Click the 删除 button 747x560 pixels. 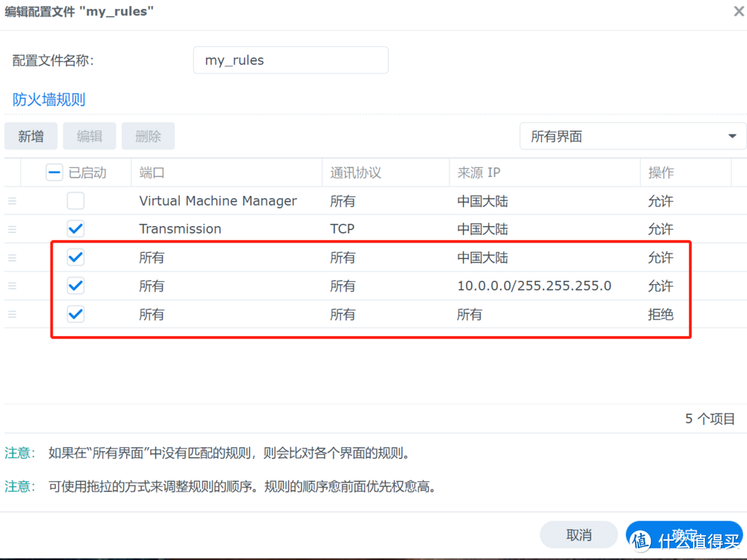(x=148, y=136)
